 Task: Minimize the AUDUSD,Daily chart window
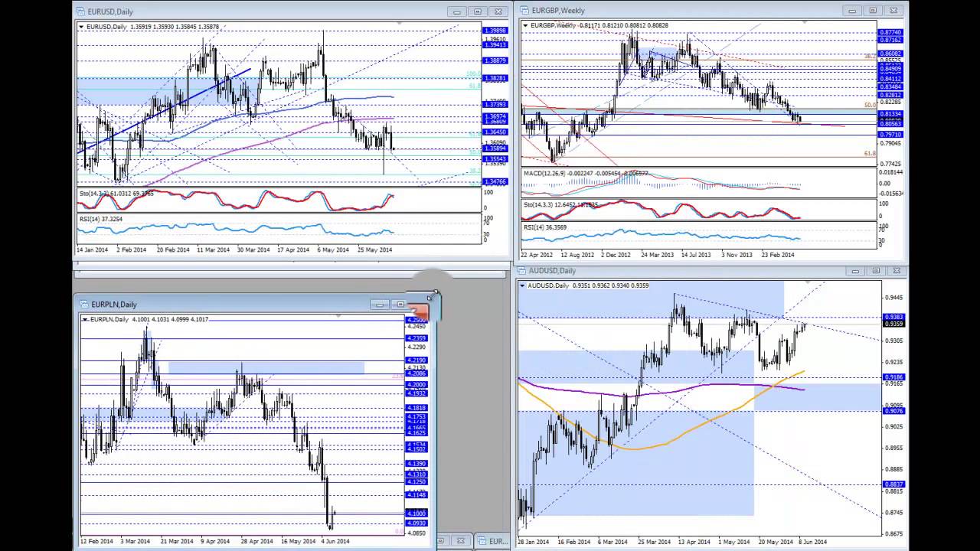pyautogui.click(x=855, y=271)
